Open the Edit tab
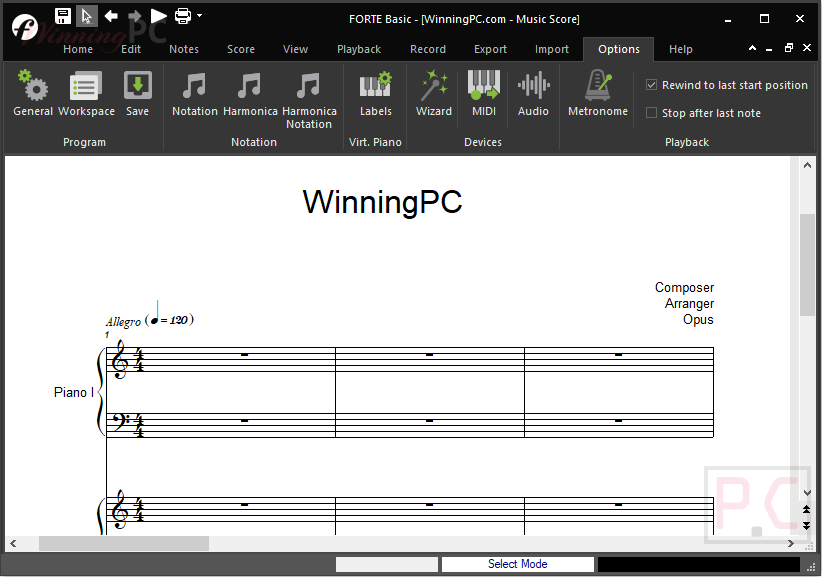 click(131, 49)
